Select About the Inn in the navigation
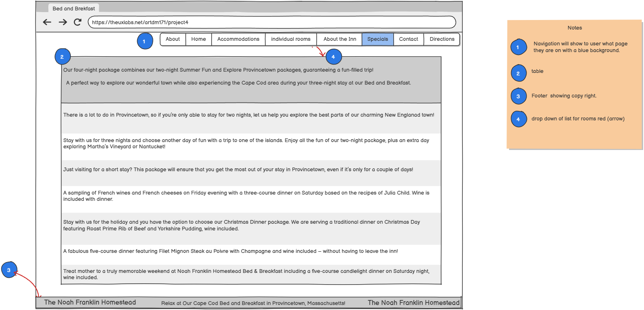This screenshot has height=310, width=644. pos(339,39)
